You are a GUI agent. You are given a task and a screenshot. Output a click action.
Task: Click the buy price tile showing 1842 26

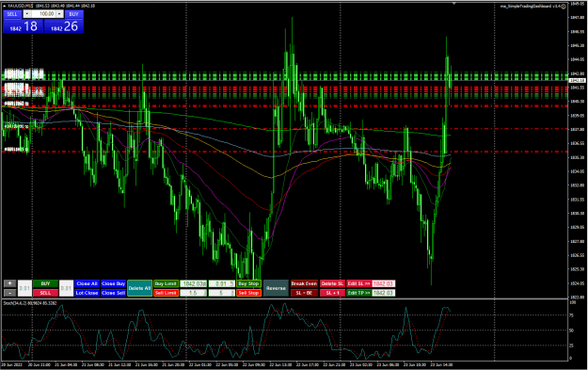click(64, 26)
